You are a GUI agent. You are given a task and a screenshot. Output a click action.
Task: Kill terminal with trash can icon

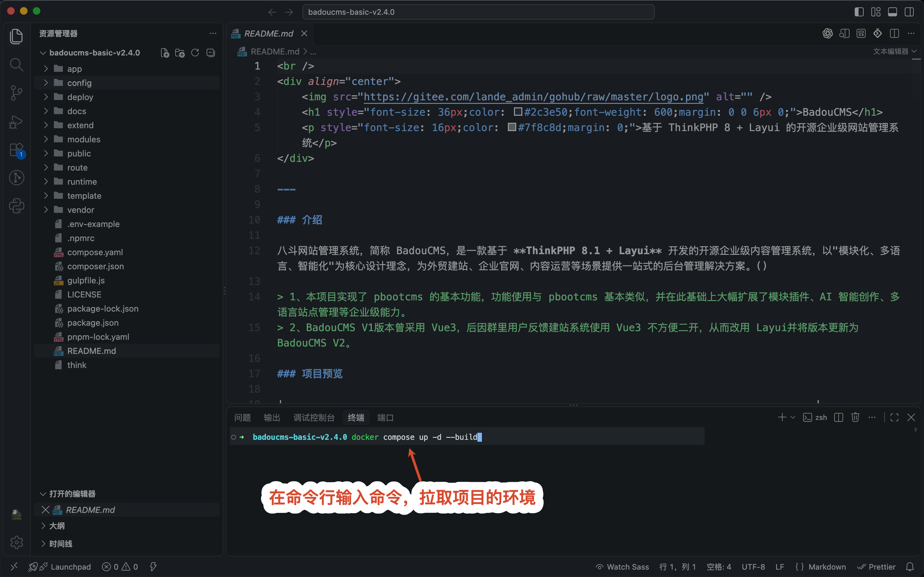click(855, 417)
